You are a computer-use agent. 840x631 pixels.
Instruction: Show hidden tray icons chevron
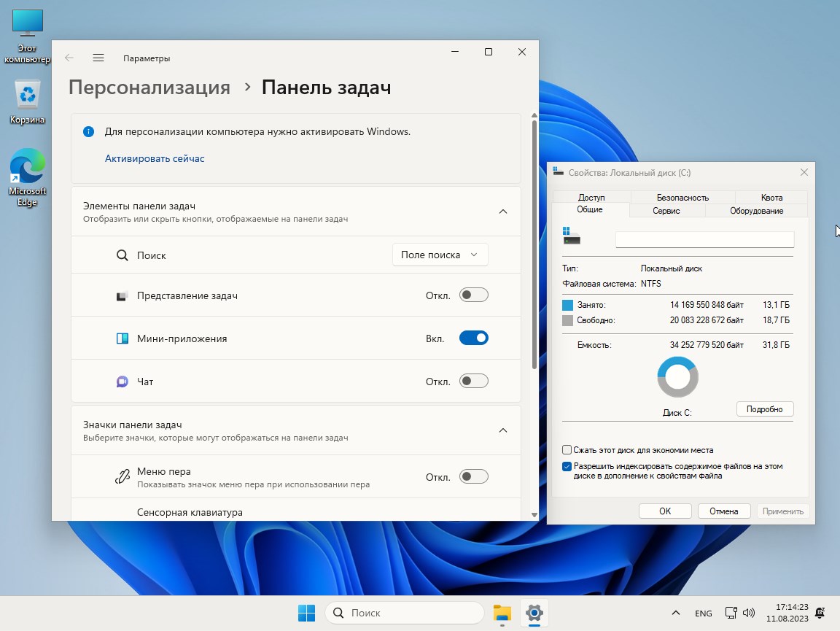point(676,613)
